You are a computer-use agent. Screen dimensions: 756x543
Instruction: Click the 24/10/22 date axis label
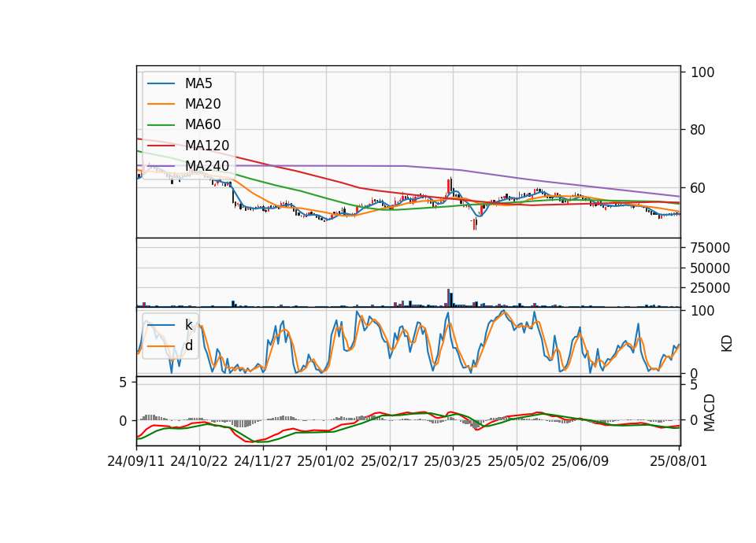tap(199, 461)
